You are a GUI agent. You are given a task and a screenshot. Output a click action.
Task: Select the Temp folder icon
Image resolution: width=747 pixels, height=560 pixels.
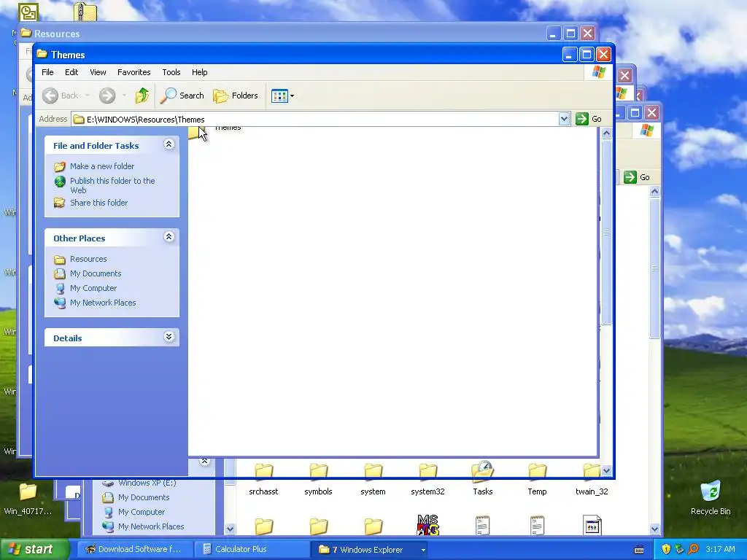click(537, 472)
